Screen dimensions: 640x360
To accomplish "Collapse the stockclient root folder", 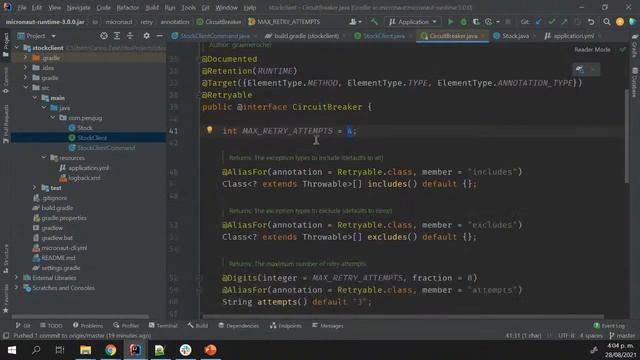I will click(17, 48).
